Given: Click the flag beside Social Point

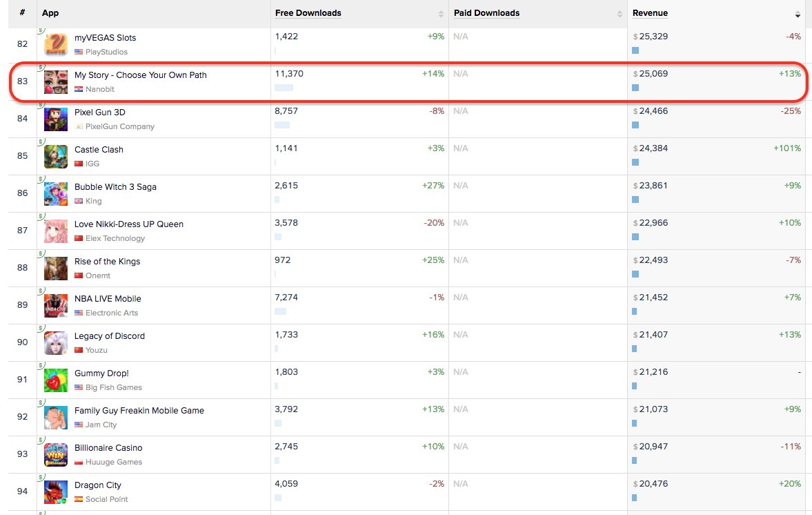Looking at the screenshot, I should tap(79, 499).
